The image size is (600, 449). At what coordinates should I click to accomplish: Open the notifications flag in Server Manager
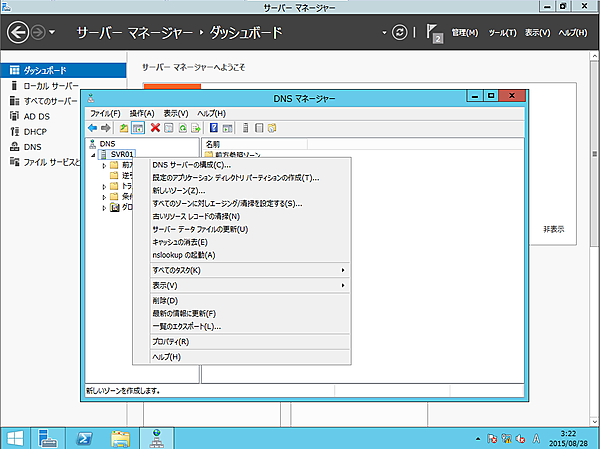tap(435, 33)
